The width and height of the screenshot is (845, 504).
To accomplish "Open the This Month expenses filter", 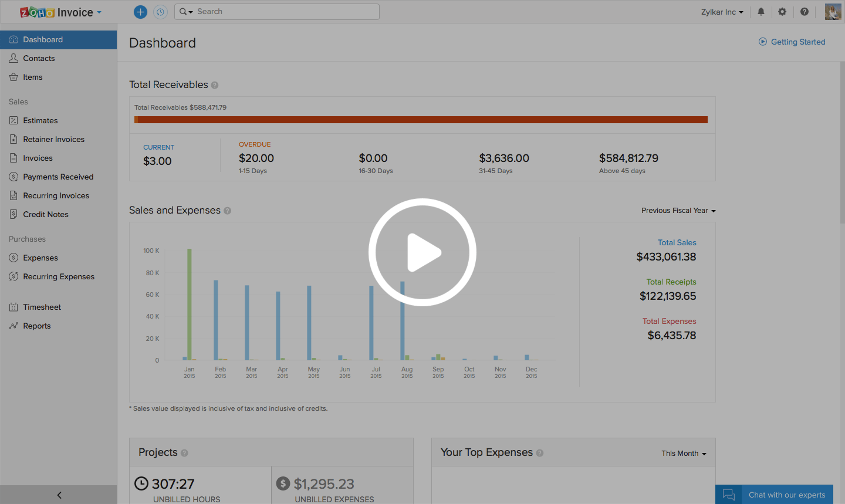I will click(684, 454).
